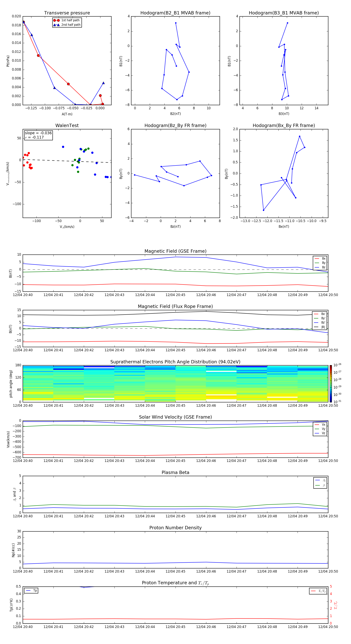This screenshot has height=644, width=351.
Task: Click "Bx'" in Flux Rope legend
Action: [320, 314]
